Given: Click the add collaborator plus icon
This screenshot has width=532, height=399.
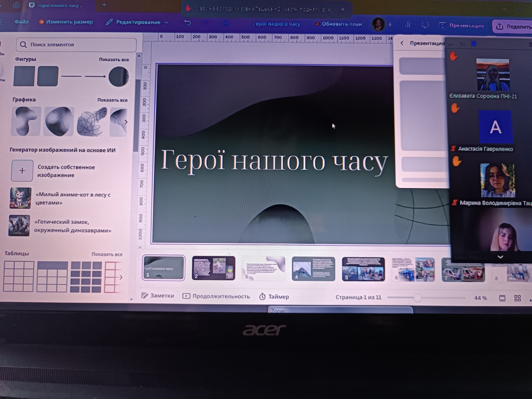Looking at the screenshot, I should (x=390, y=24).
